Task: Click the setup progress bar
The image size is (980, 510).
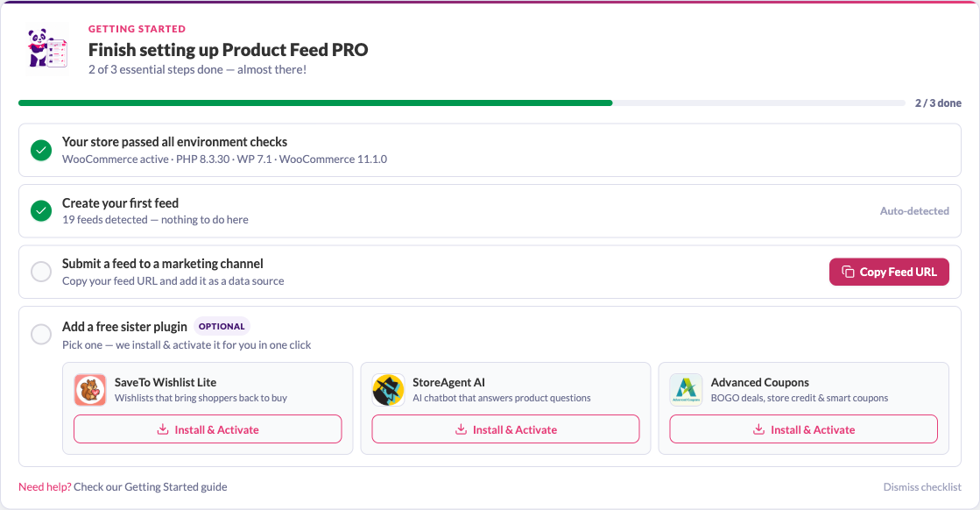Action: click(462, 103)
